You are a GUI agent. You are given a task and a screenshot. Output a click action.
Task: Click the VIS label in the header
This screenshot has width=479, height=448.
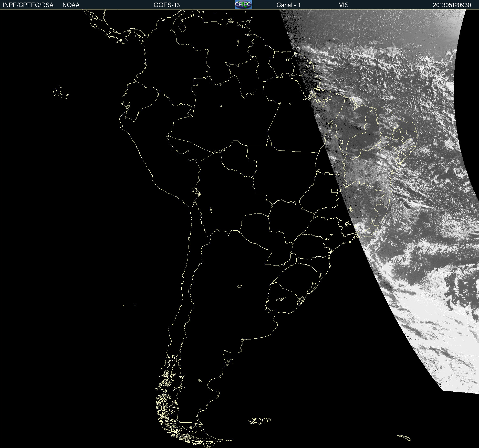pos(344,5)
